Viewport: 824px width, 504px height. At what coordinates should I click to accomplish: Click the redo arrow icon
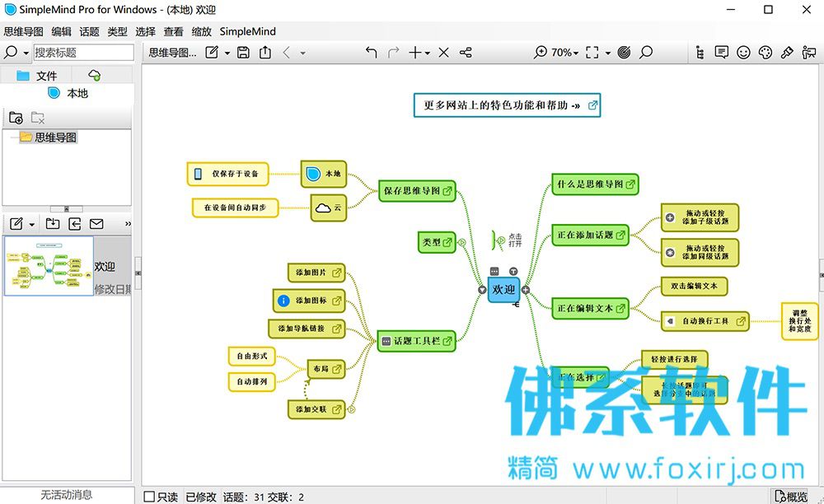coord(393,52)
